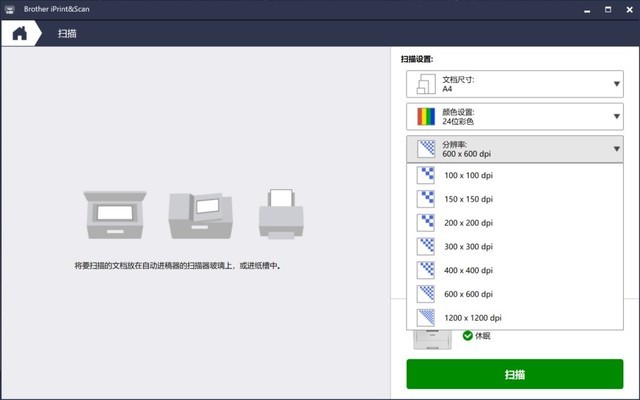Maximize the Brother iPrint&Scan window
The height and width of the screenshot is (400, 640).
point(608,9)
